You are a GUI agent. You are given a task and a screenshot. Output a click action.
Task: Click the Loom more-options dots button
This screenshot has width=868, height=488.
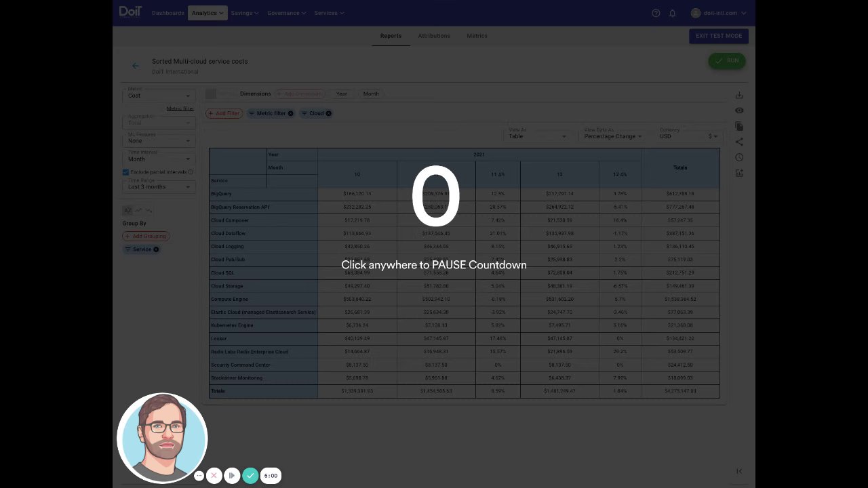[199, 476]
